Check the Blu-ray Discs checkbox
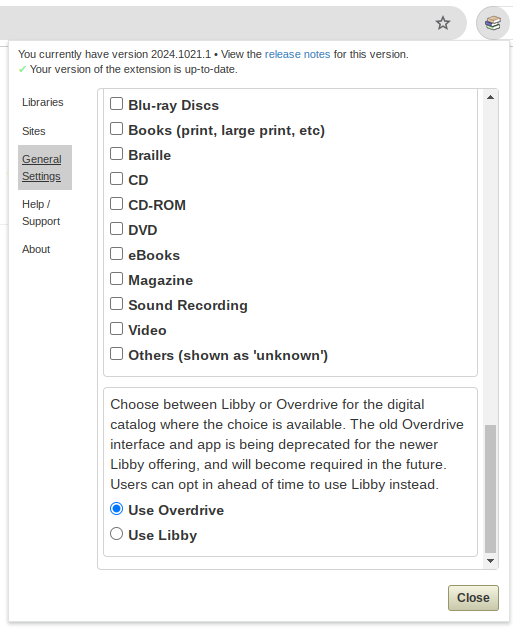This screenshot has height=629, width=513. point(116,103)
